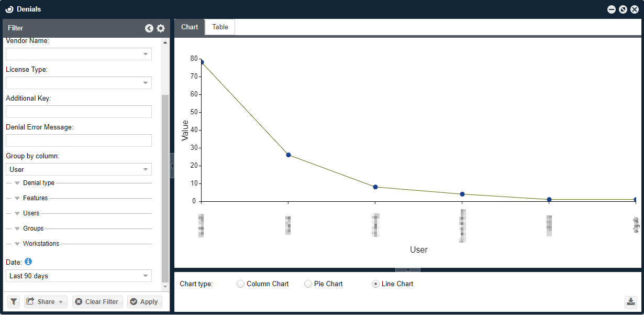Open Filter settings gear icon
This screenshot has height=315, width=644.
161,28
